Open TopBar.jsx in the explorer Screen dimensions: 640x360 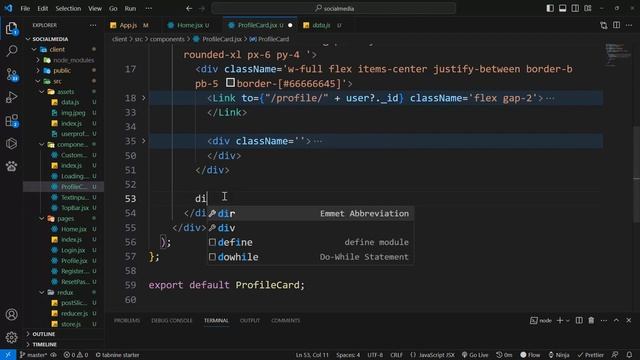click(75, 208)
